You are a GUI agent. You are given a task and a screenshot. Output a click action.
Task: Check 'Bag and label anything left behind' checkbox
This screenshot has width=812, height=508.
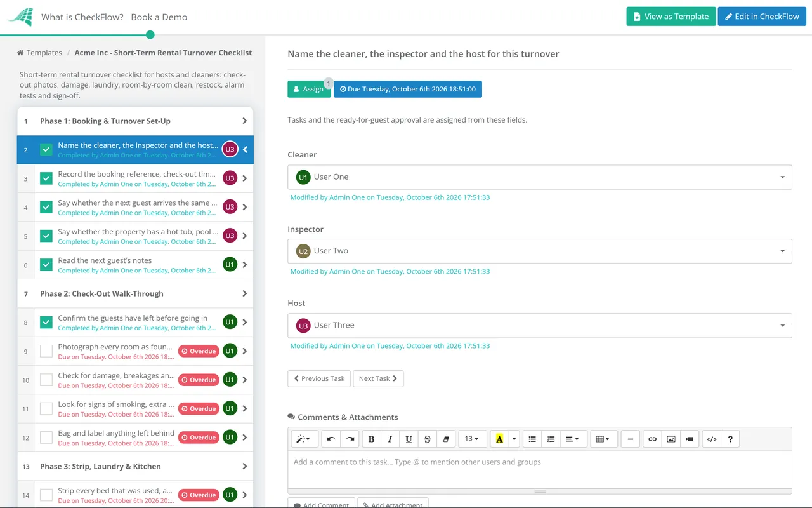46,438
